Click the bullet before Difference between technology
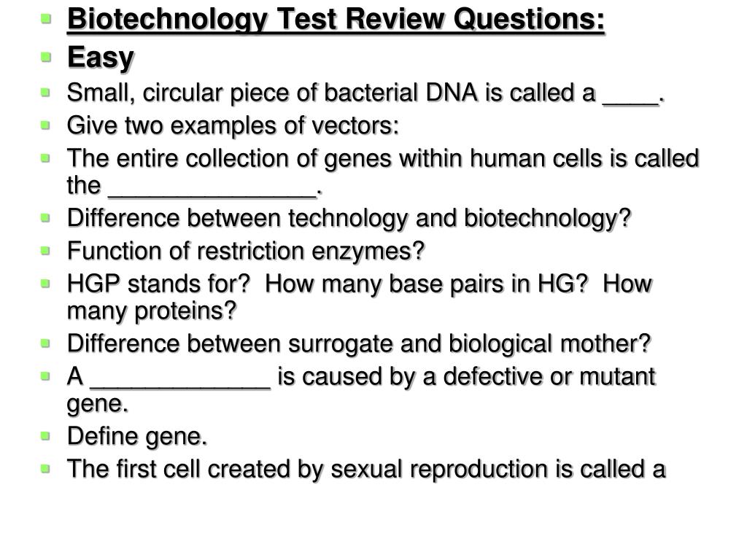Viewport: 747px width, 560px height. tap(46, 218)
